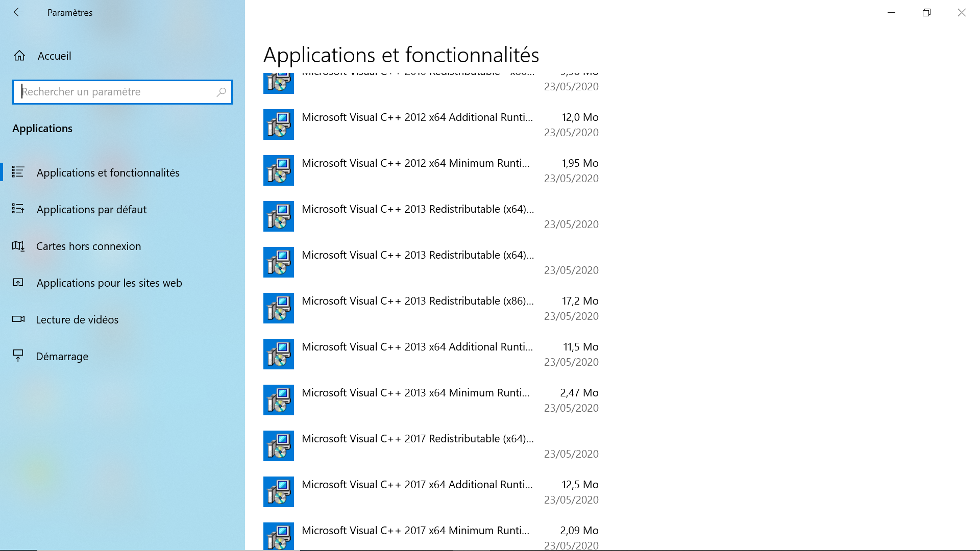980x551 pixels.
Task: Select Visual C++ 2012 x64 Minimum Runtime entry
Action: point(415,164)
